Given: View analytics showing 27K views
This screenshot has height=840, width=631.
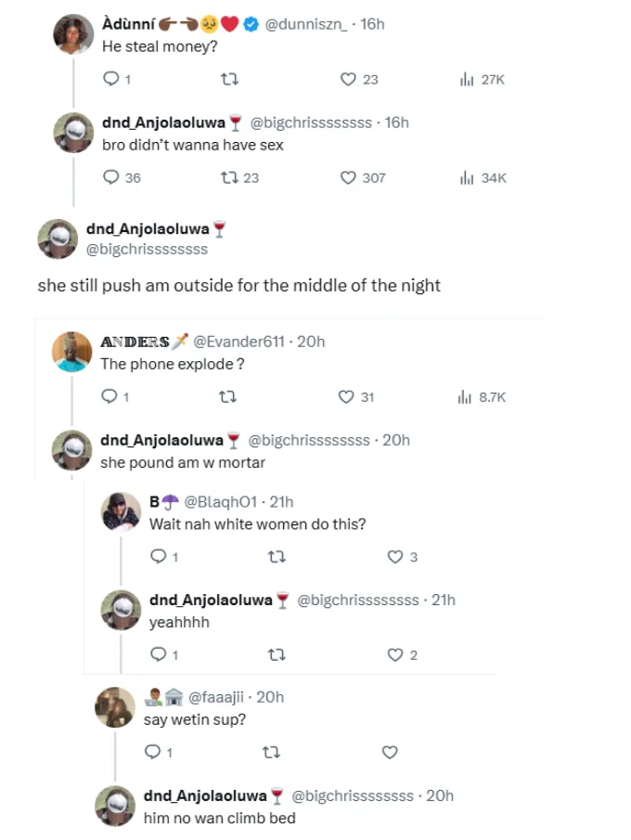Looking at the screenshot, I should (x=467, y=80).
